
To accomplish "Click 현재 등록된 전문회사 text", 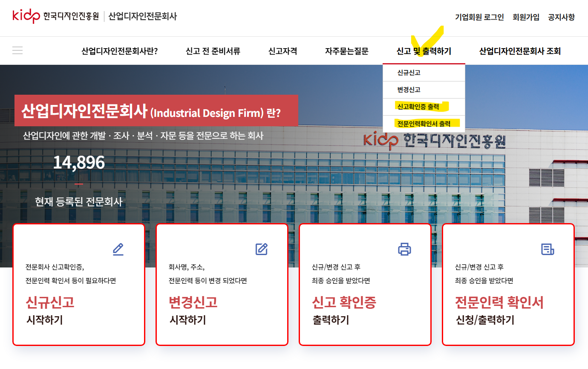I will pos(79,201).
